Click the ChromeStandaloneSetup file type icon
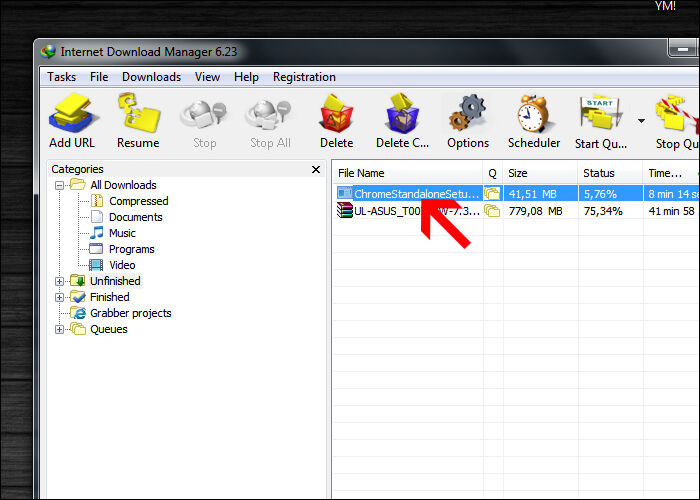This screenshot has height=500, width=700. click(x=345, y=193)
